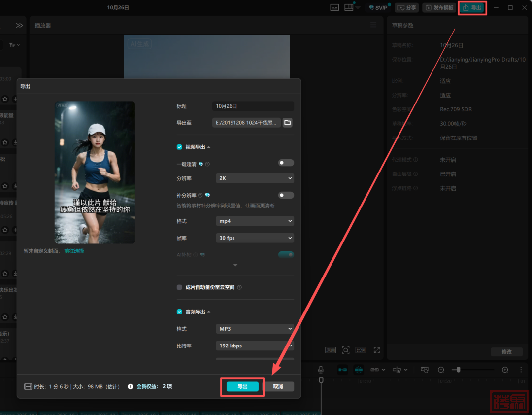Click the folder icon next to export path
Viewport: 532px width, 415px height.
tap(288, 123)
